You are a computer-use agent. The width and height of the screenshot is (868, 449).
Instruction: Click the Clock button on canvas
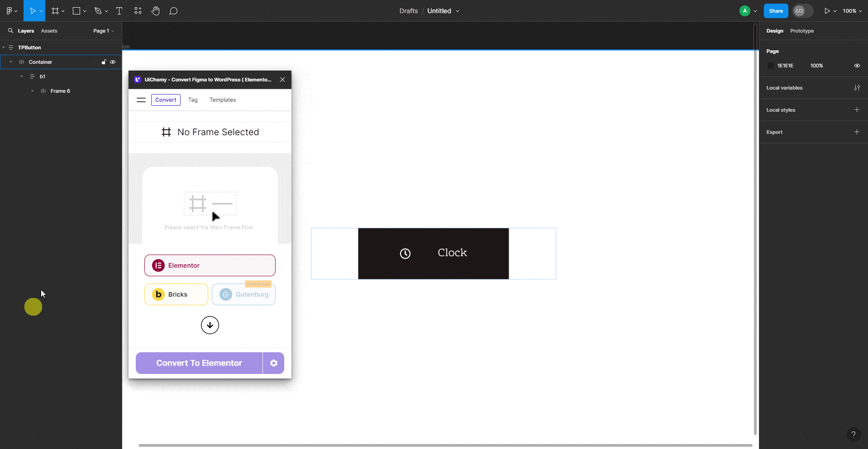point(434,254)
